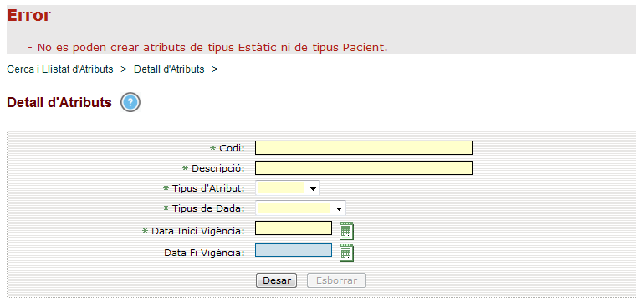Click the red Error heading

point(28,15)
